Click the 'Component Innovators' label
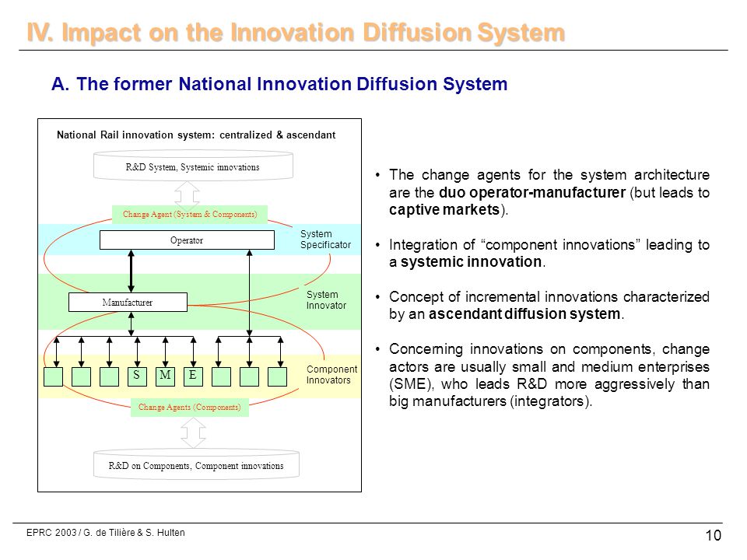The height and width of the screenshot is (560, 747). (x=331, y=375)
